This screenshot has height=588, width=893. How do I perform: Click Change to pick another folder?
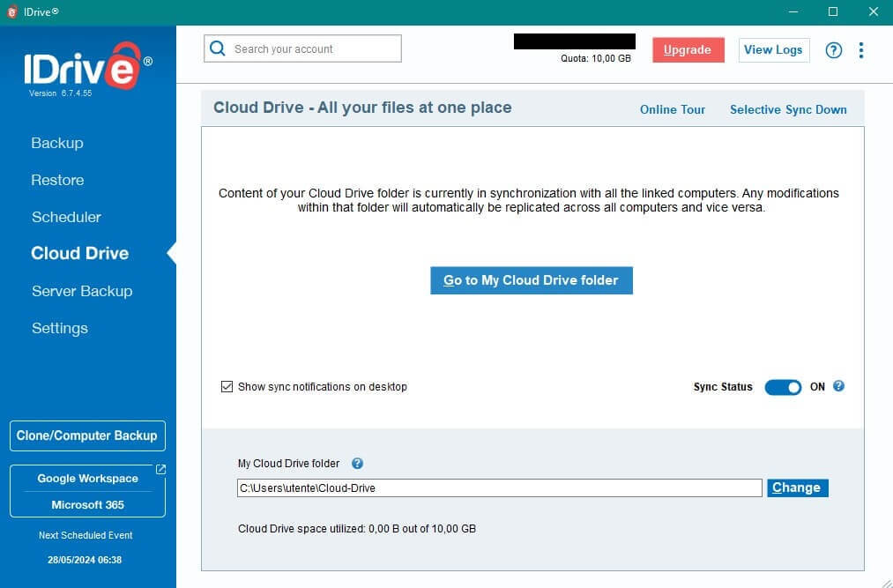tap(797, 488)
